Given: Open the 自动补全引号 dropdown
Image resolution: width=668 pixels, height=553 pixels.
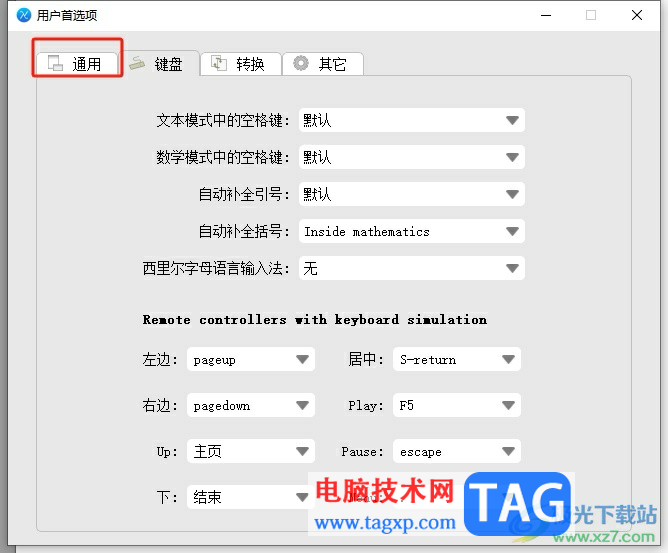Looking at the screenshot, I should (412, 194).
